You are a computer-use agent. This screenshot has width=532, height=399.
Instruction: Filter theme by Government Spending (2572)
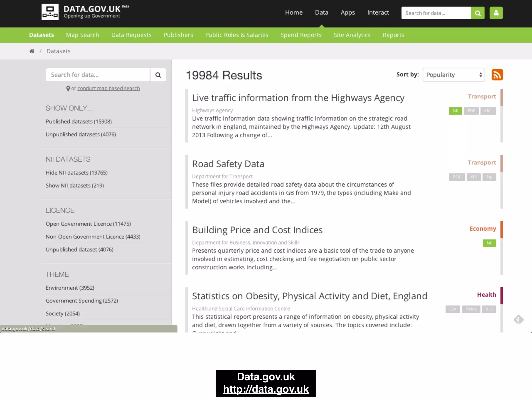click(82, 301)
